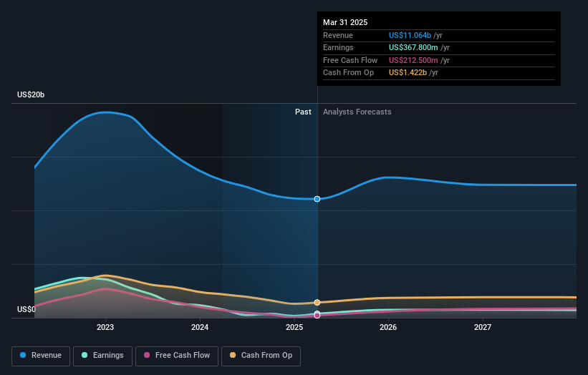The image size is (588, 375).
Task: Toggle the Cash From Op legend button
Action: (x=261, y=356)
